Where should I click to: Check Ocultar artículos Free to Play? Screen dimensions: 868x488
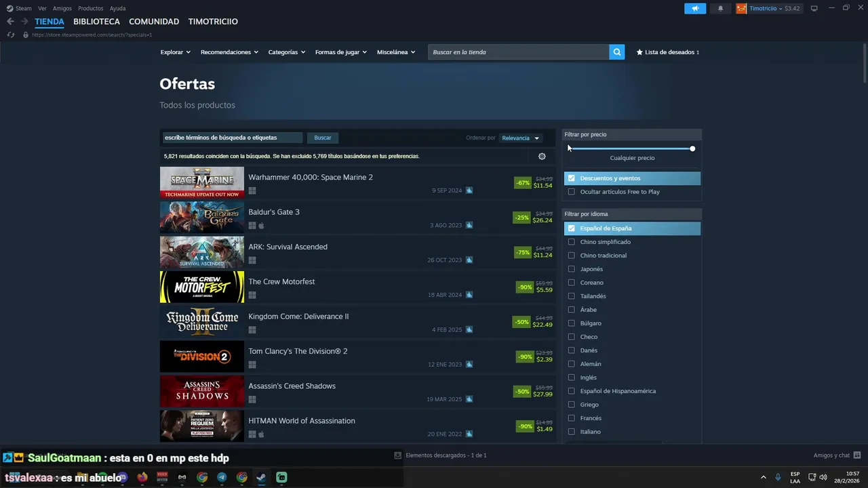[572, 192]
